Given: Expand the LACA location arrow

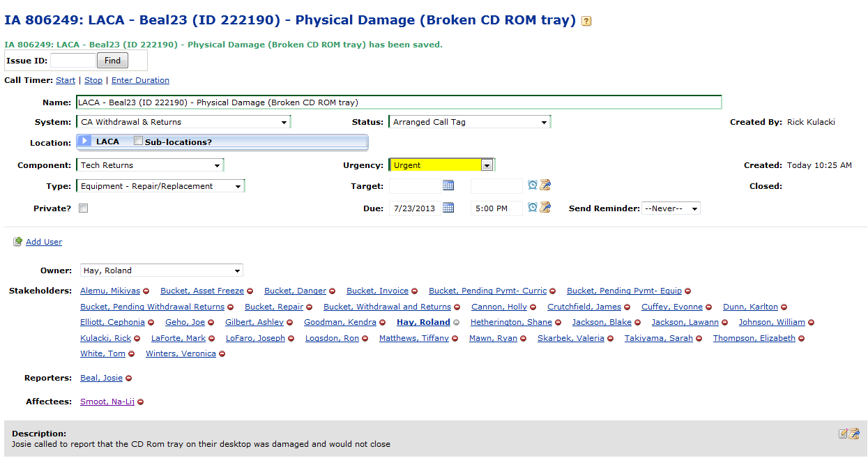Looking at the screenshot, I should click(84, 142).
